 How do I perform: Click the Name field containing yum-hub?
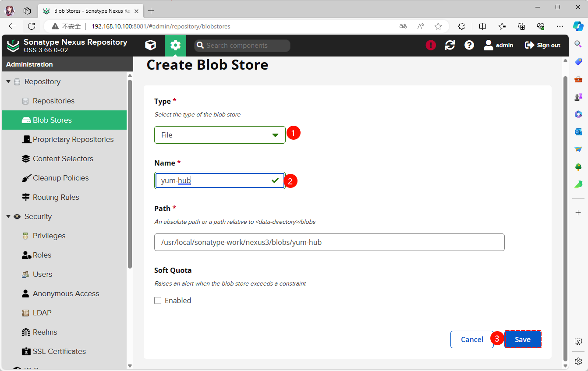[215, 180]
